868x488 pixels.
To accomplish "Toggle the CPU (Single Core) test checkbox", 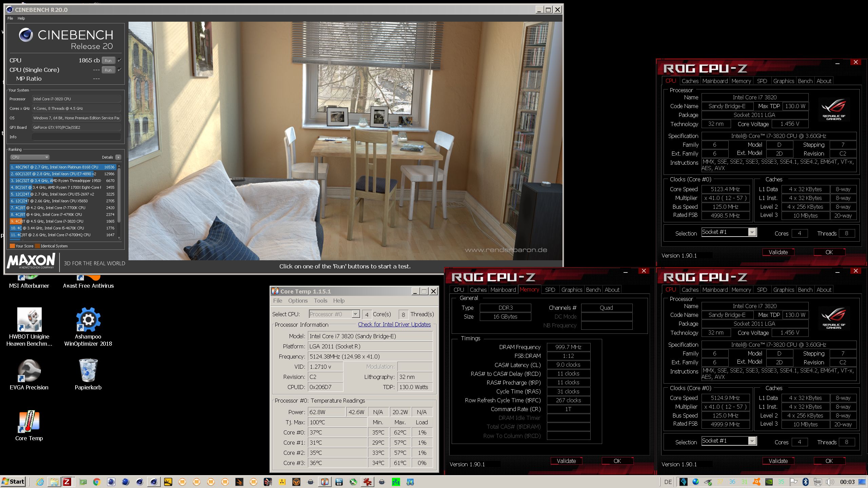I will (x=119, y=70).
